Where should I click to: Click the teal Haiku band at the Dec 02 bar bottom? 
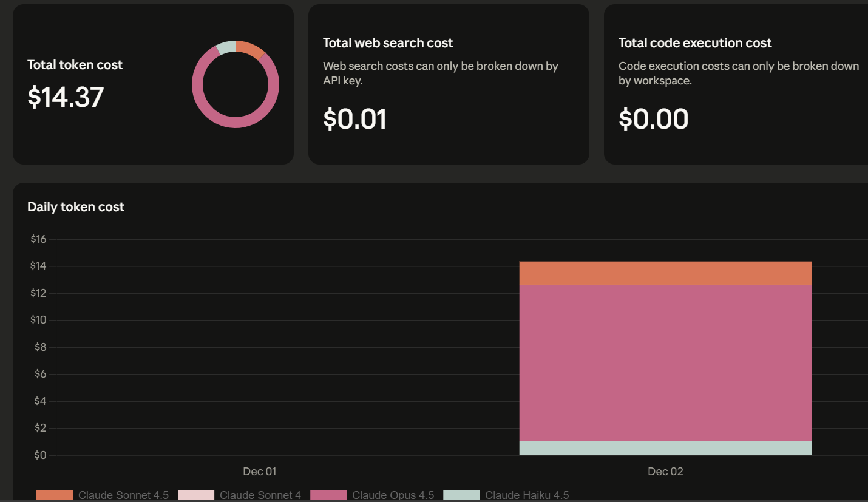coord(665,447)
